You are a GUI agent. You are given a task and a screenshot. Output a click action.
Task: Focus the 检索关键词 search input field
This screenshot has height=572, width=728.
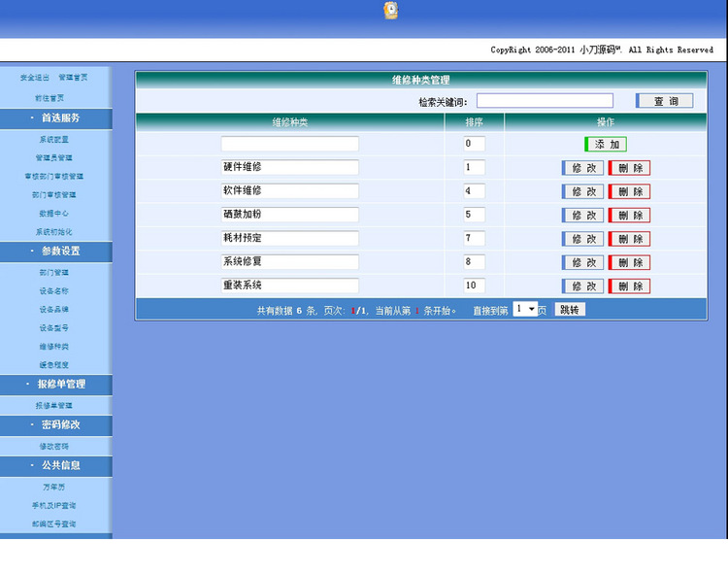545,101
